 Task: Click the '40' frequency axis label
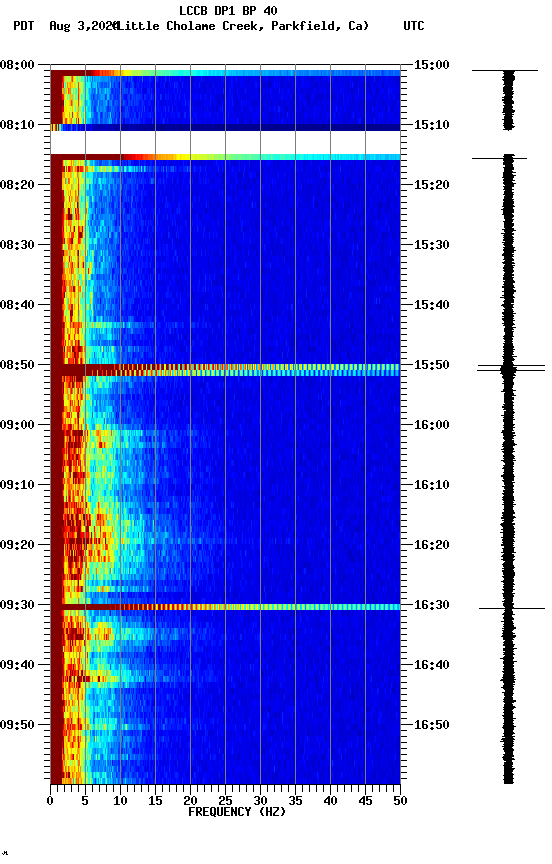coord(330,801)
